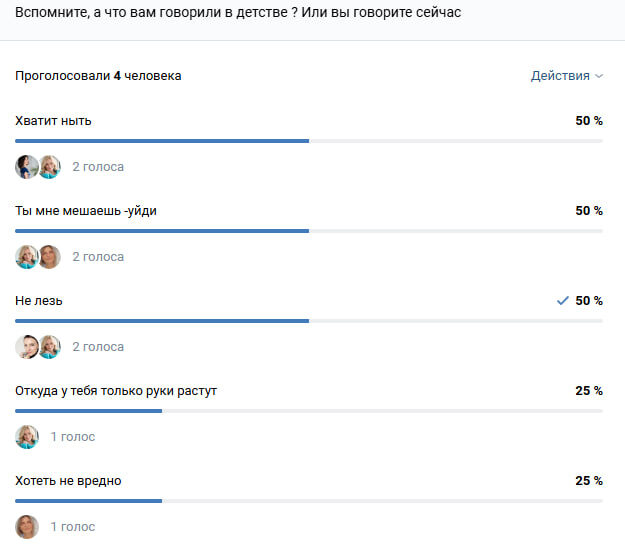Click first voter avatar under 'Хватит ныть'
This screenshot has width=625, height=549.
point(26,167)
